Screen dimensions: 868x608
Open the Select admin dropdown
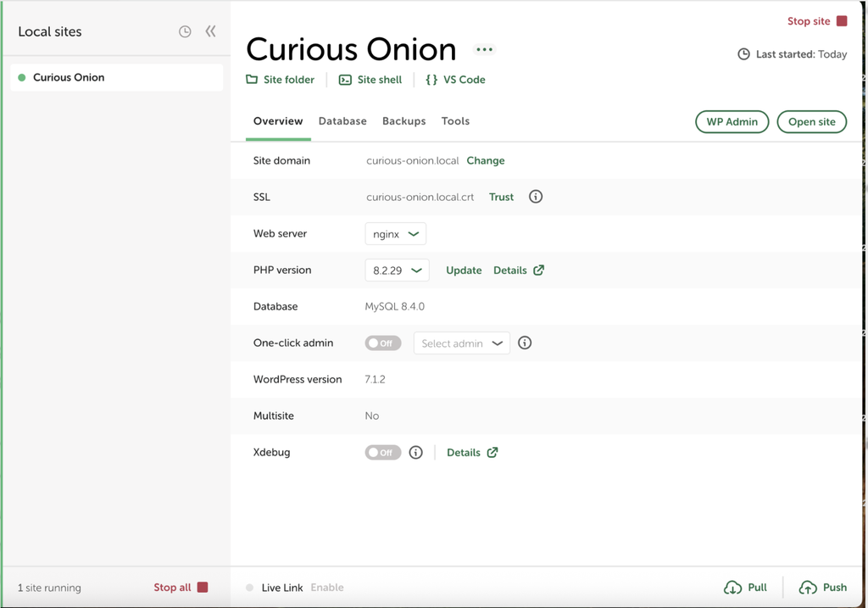462,343
